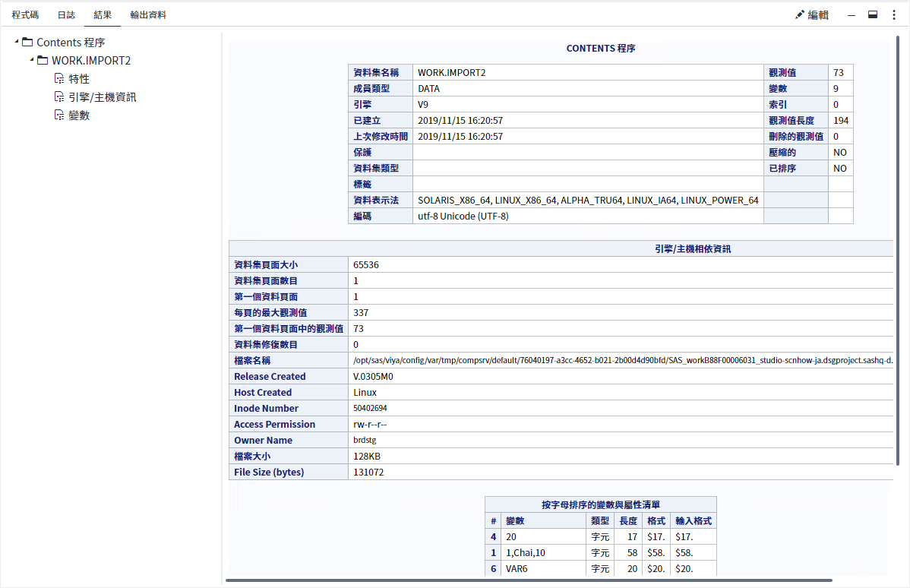
Task: Open the 日誌 tab
Action: pos(66,15)
